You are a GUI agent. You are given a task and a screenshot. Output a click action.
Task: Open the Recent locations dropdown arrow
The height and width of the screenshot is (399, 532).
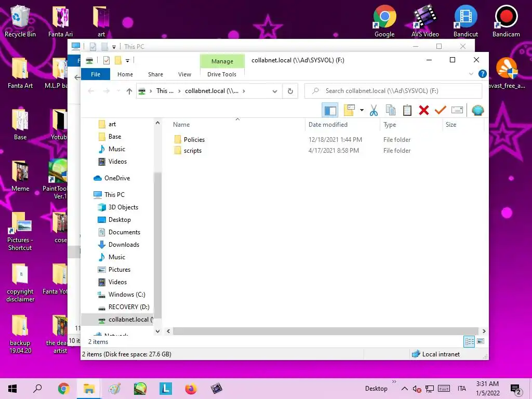(x=118, y=91)
